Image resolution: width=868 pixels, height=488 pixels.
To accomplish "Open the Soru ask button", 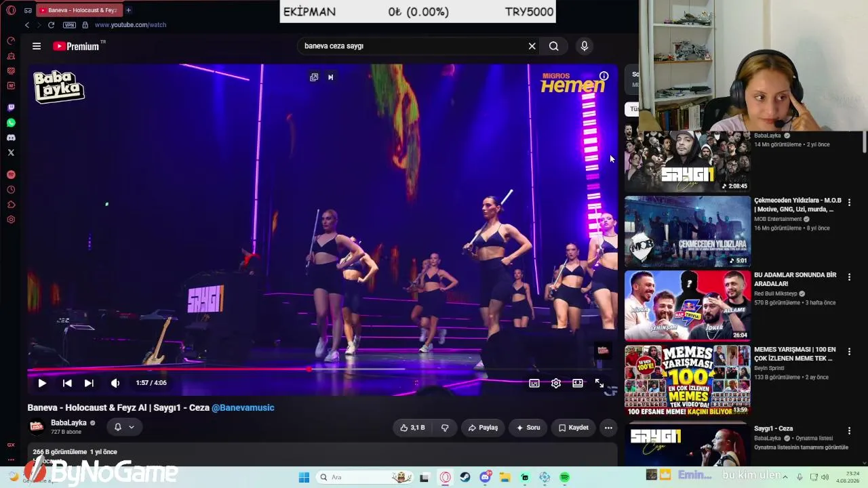I will pyautogui.click(x=528, y=428).
